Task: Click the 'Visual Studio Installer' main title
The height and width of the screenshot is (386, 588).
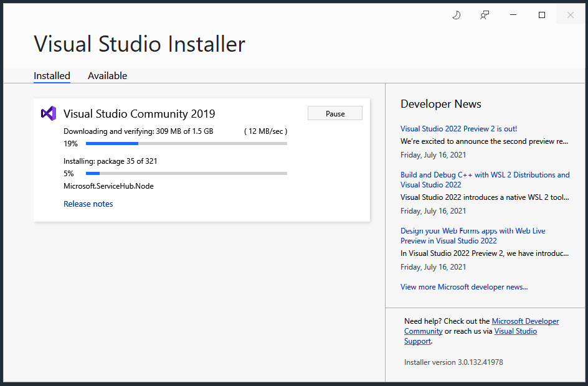Action: pyautogui.click(x=140, y=44)
